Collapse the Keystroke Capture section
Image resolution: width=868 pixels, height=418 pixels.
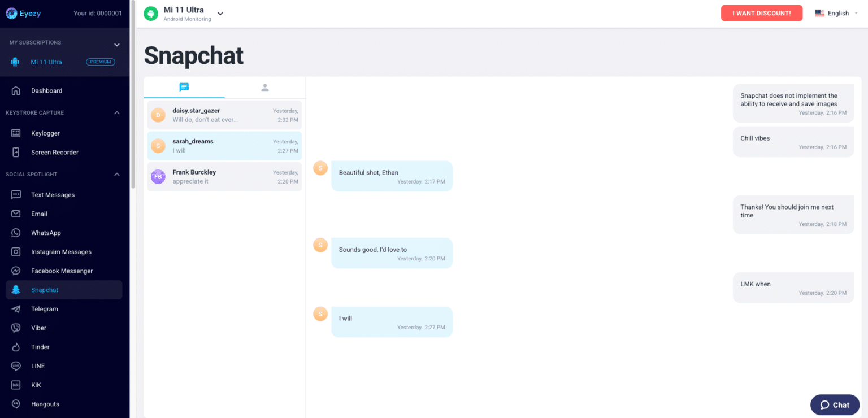[117, 113]
